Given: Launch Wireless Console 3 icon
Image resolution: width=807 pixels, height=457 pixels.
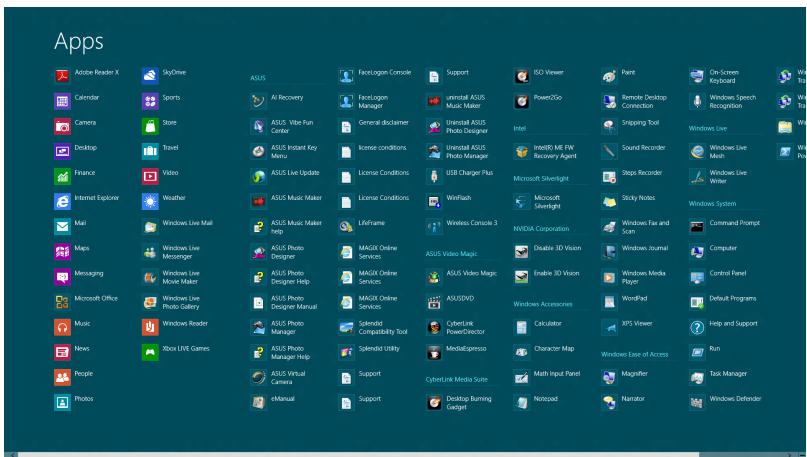Looking at the screenshot, I should [x=434, y=226].
